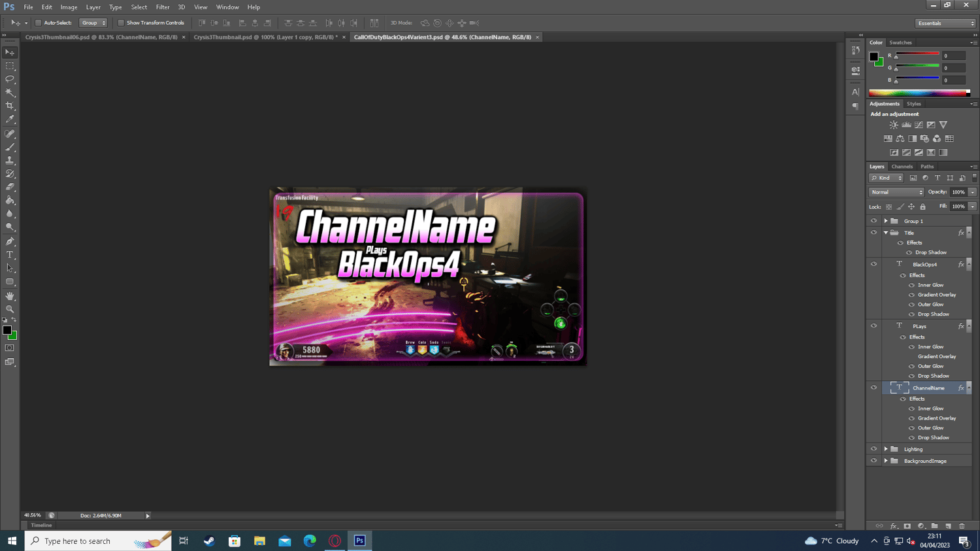Open File Explorer from the taskbar
Screen dimensions: 980x551
[x=259, y=541]
